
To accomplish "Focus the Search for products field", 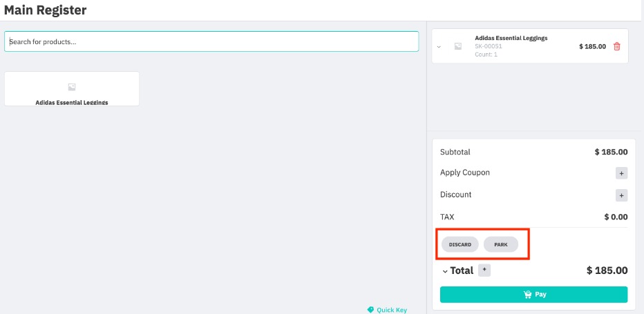I will click(x=211, y=41).
